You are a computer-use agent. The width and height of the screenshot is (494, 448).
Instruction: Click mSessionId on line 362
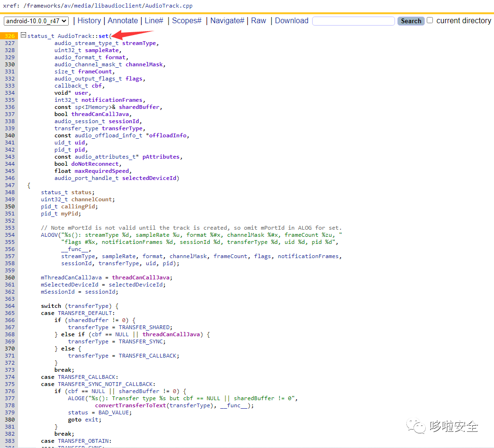[58, 292]
